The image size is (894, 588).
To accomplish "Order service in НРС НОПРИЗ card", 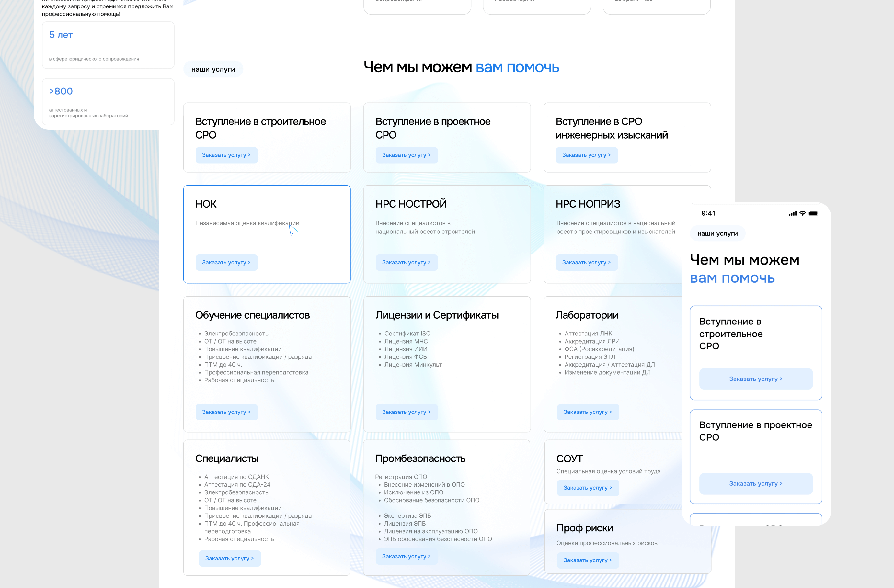I will coord(586,263).
